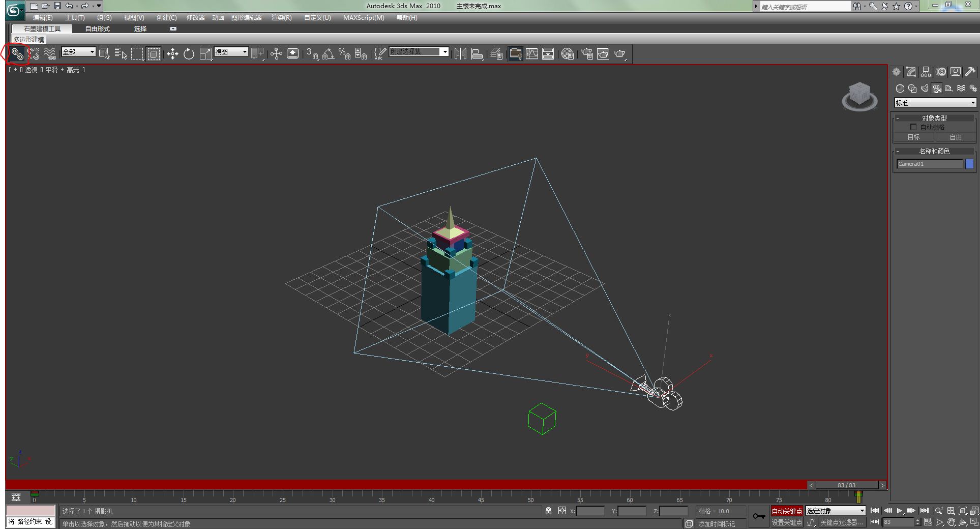980x529 pixels.
Task: Click the Use Pivot Point Center icon
Action: tap(257, 54)
